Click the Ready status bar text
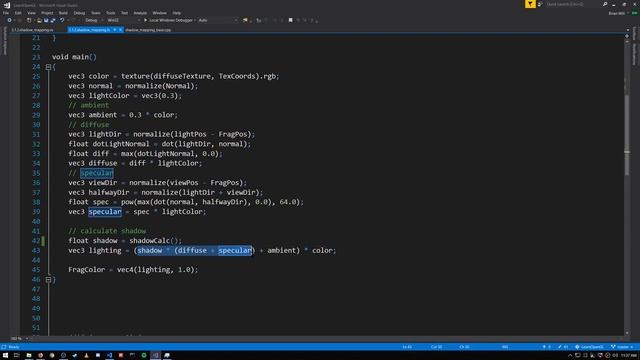The height and width of the screenshot is (360, 640). tap(13, 347)
